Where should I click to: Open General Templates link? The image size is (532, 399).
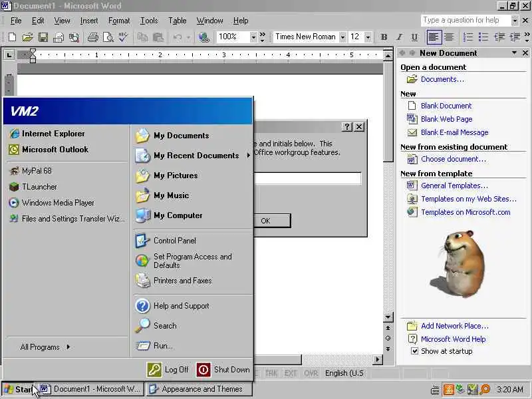[454, 186]
